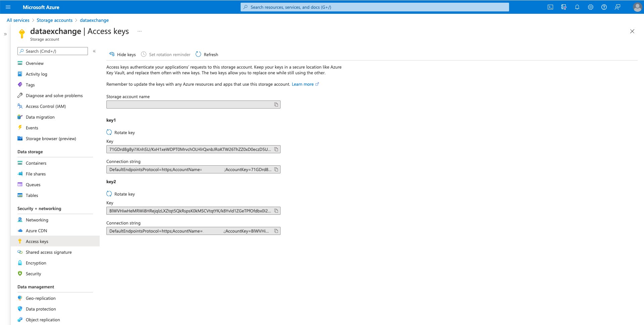Screen dimensions: 644x325
Task: Select Shared access signature menu item
Action: tap(49, 252)
